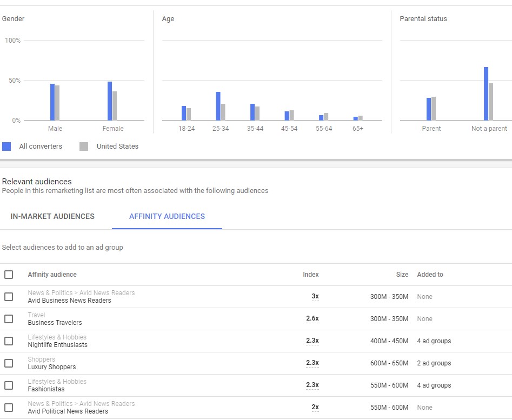512x420 pixels.
Task: Click the 2.3x index for Nightlife Enthusiasts
Action: tap(312, 341)
